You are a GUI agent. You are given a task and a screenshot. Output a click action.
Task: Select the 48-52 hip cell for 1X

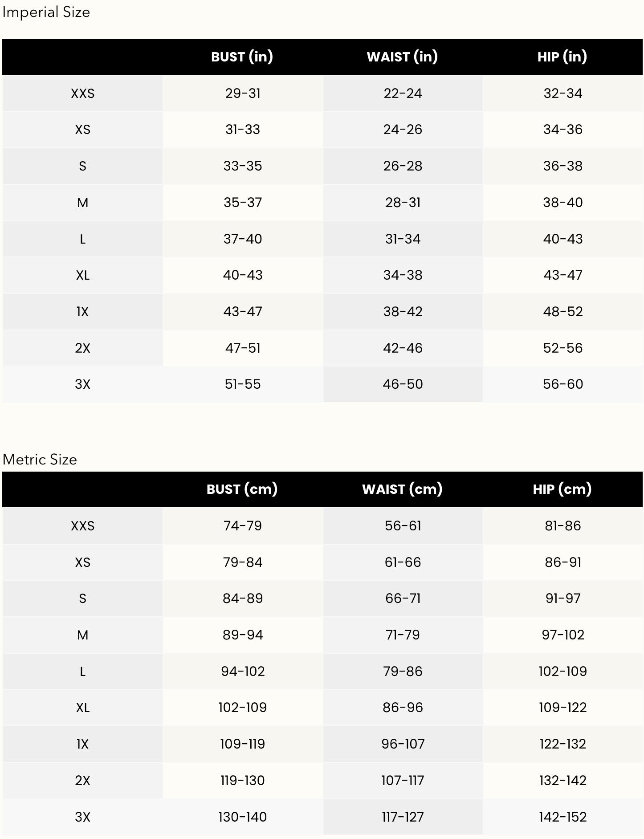[562, 311]
